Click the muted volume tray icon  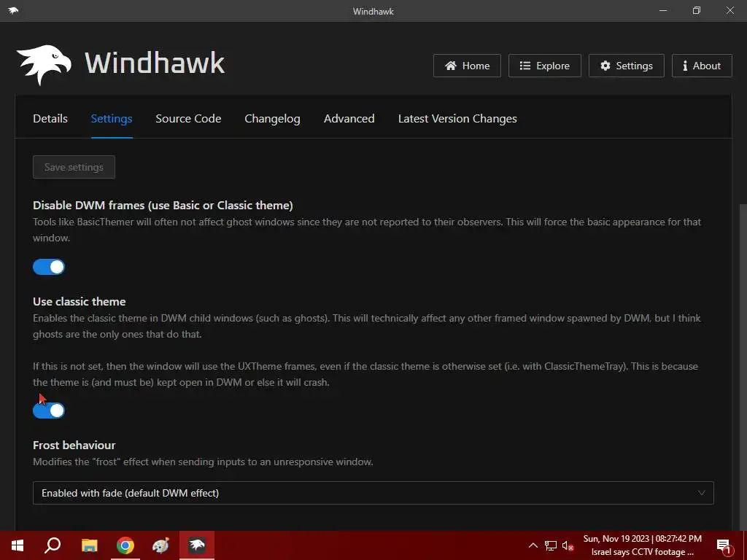click(x=568, y=545)
